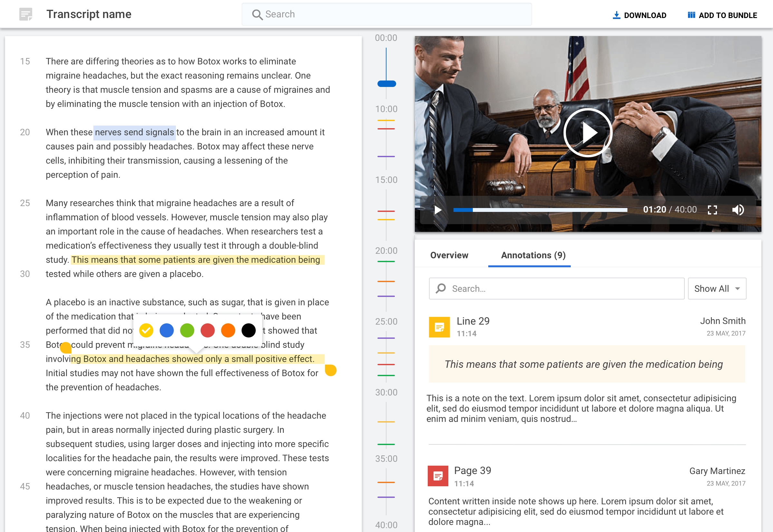The width and height of the screenshot is (773, 532).
Task: Click the top transcript Search field
Action: pos(387,14)
